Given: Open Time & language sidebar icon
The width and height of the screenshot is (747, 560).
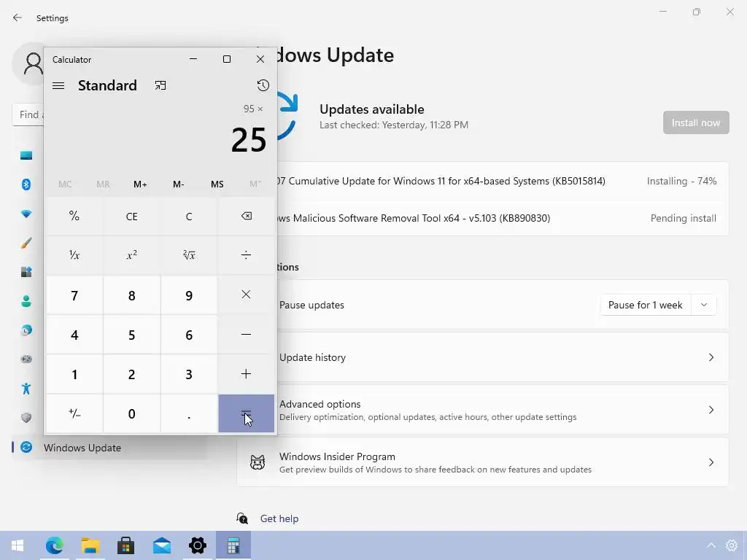Looking at the screenshot, I should pos(26,330).
